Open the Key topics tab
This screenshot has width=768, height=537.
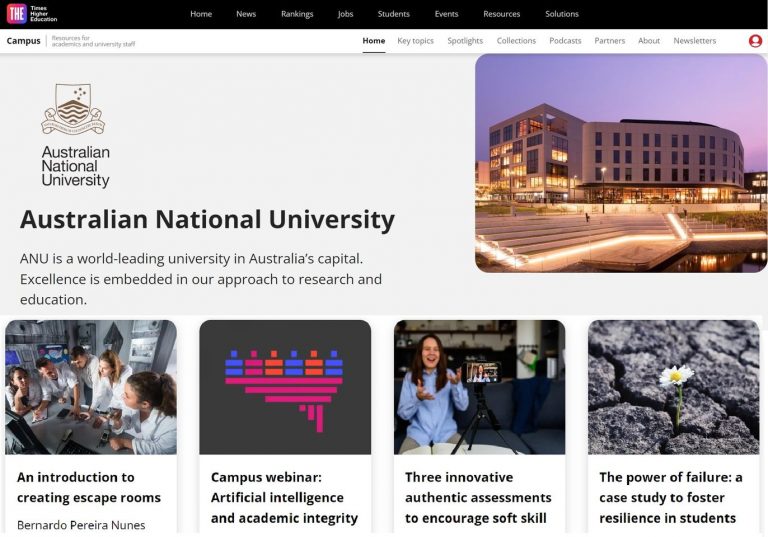415,41
